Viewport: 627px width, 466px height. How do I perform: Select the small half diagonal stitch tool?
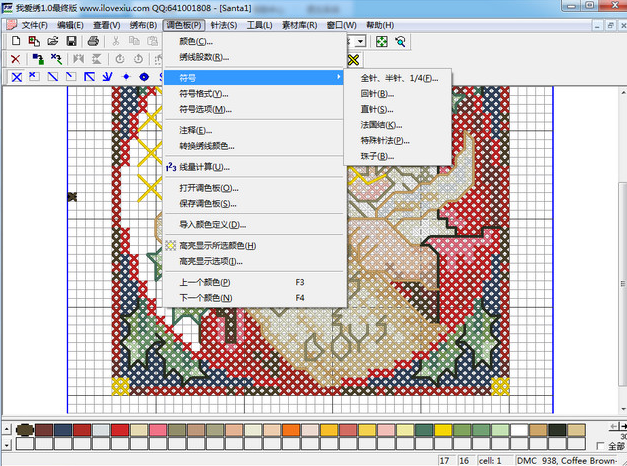[71, 77]
